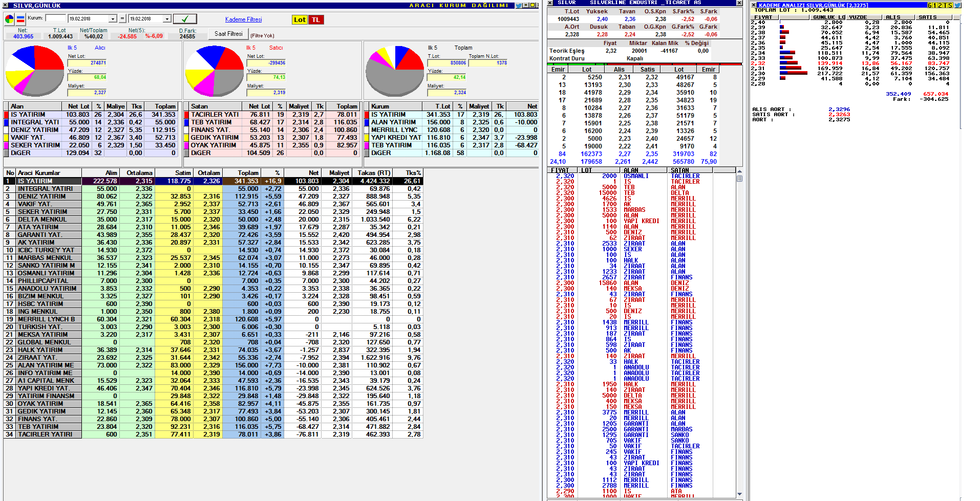Sort by Alim column header
This screenshot has height=501, width=980.
(100, 173)
